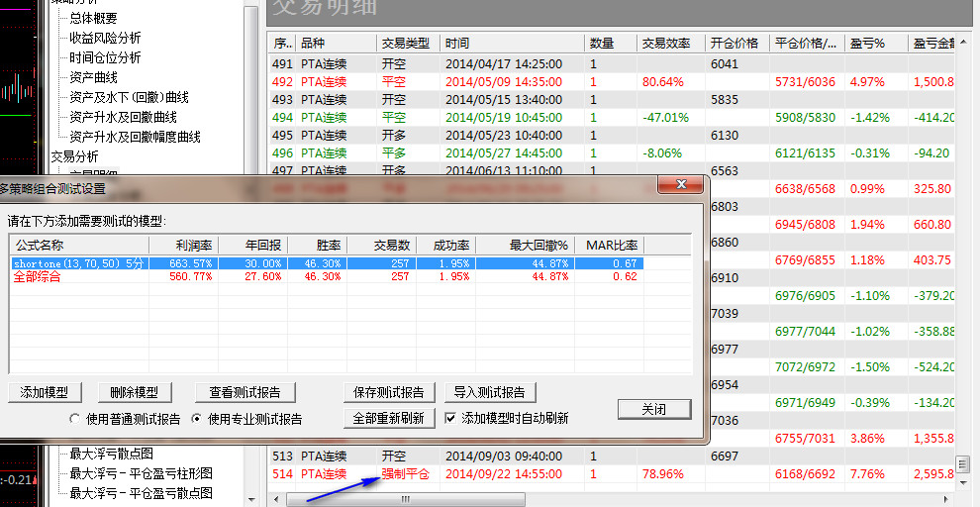Screen dimensions: 980x507
Task: Open 查看测试报告
Action: pyautogui.click(x=245, y=392)
